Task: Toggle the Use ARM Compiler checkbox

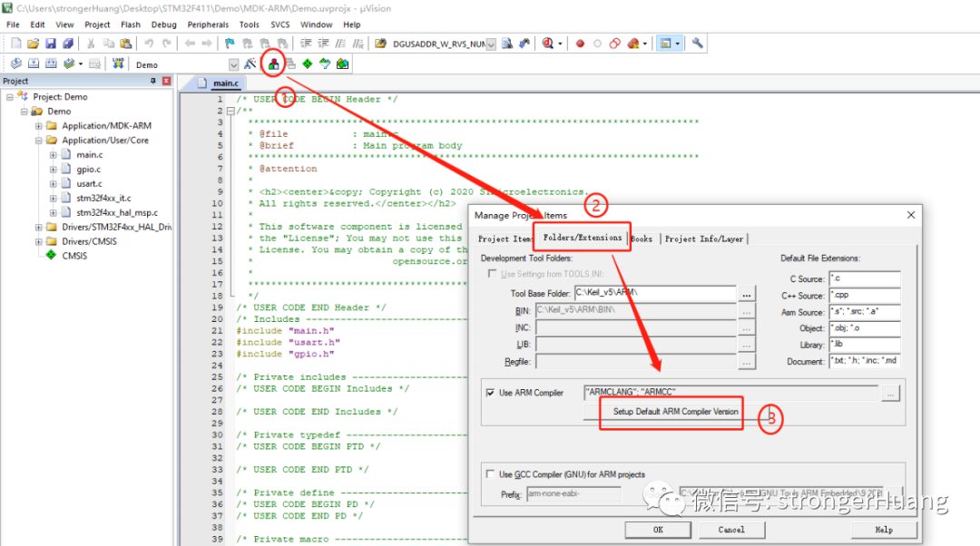Action: coord(491,393)
